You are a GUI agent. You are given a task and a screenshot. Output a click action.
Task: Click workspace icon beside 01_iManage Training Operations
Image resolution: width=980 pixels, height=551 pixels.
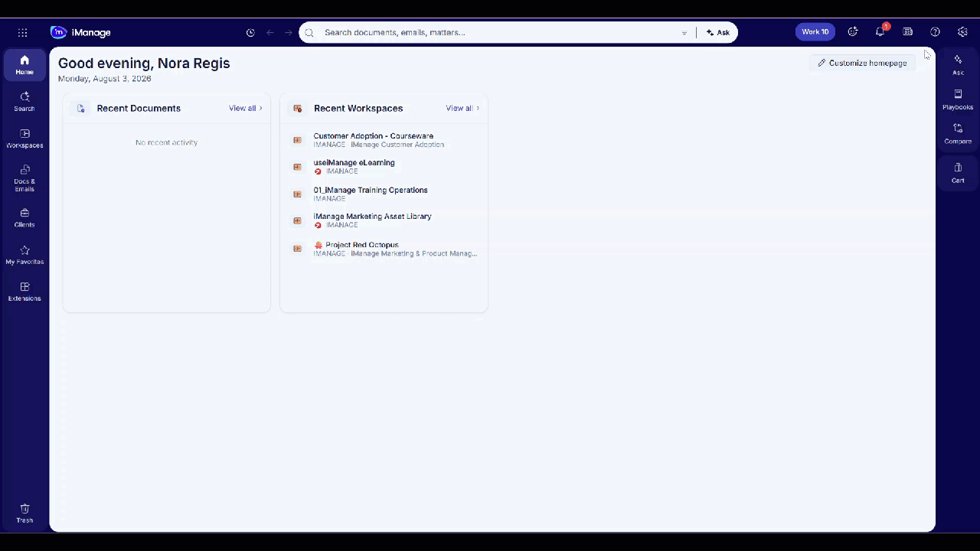pos(298,194)
